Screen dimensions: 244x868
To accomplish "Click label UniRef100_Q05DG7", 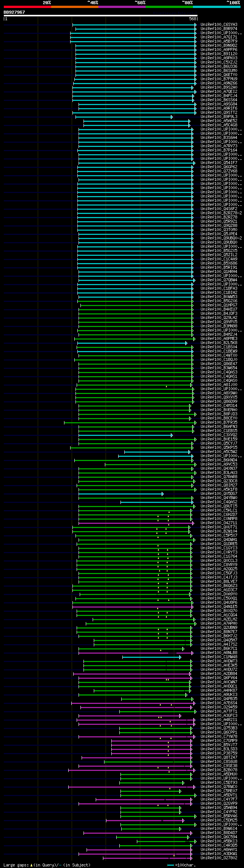I will tap(219, 494).
